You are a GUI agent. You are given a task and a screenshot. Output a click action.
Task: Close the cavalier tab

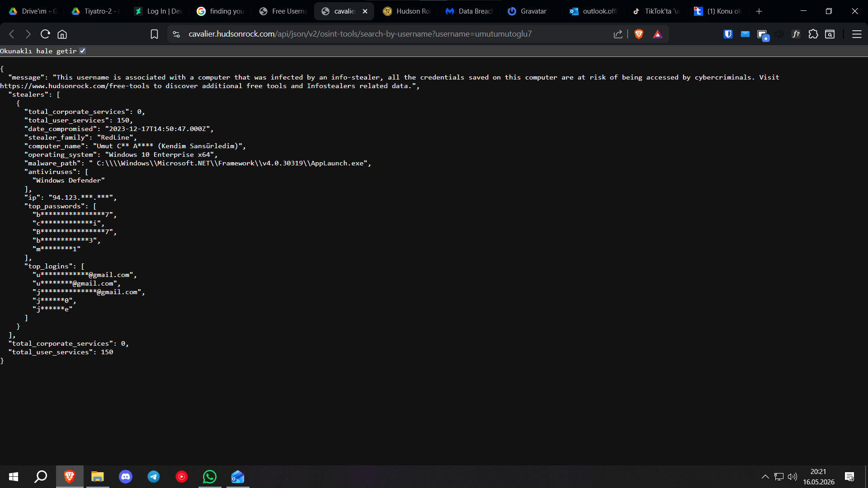365,11
